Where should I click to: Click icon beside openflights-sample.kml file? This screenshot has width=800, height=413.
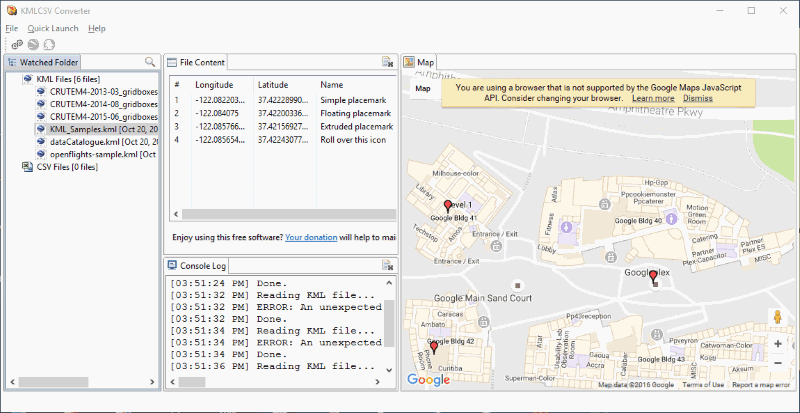pyautogui.click(x=41, y=154)
